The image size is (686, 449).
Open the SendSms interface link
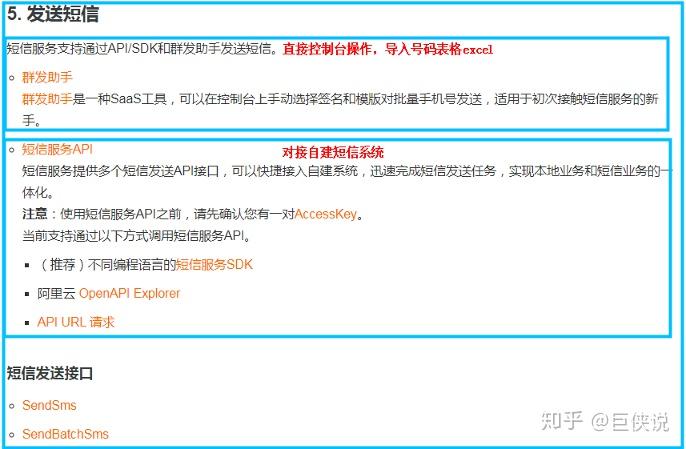tap(49, 405)
